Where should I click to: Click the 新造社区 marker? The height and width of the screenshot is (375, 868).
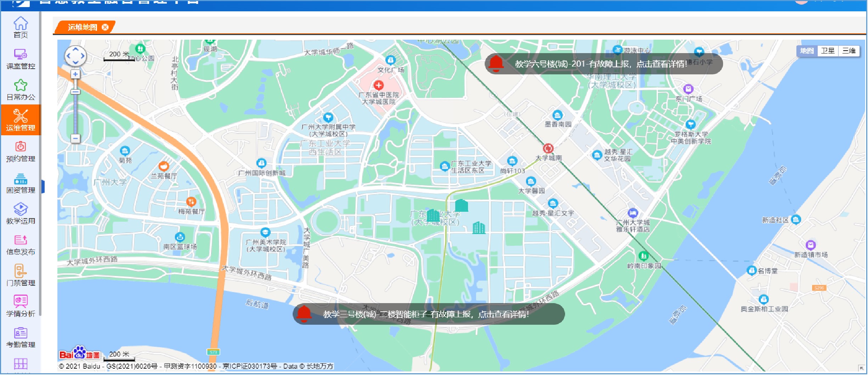(796, 220)
